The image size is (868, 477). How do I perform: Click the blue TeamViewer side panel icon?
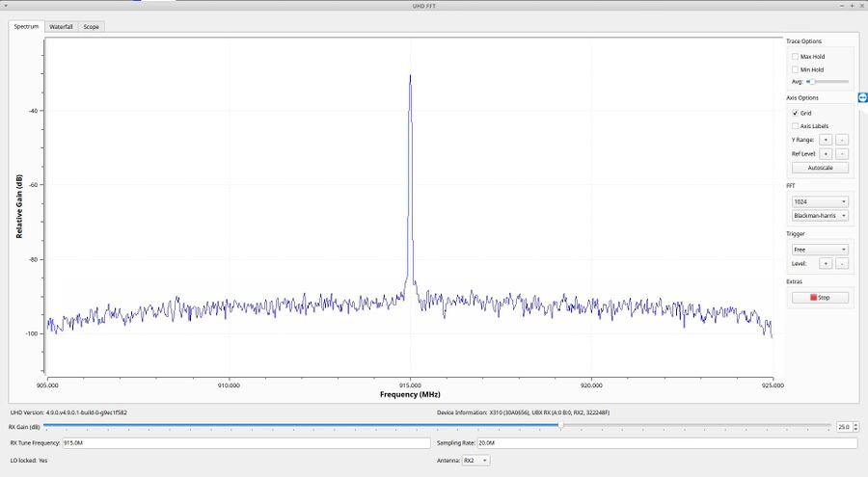click(862, 97)
